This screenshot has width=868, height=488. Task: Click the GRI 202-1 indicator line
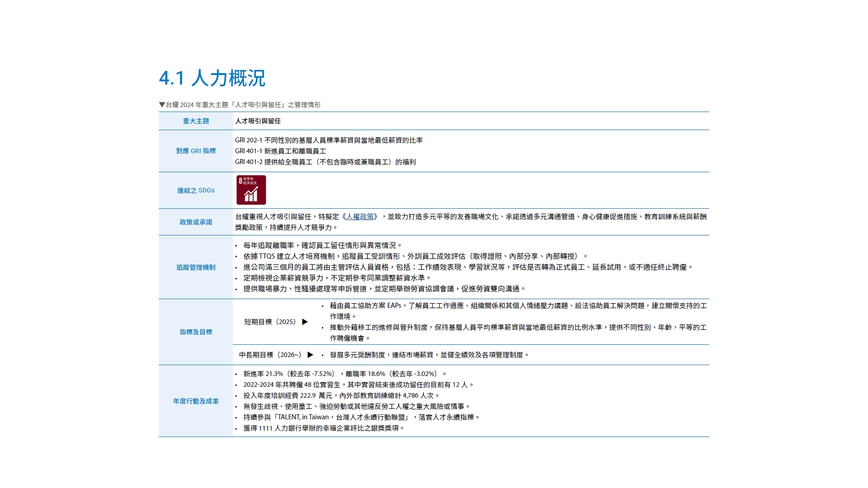pos(329,141)
